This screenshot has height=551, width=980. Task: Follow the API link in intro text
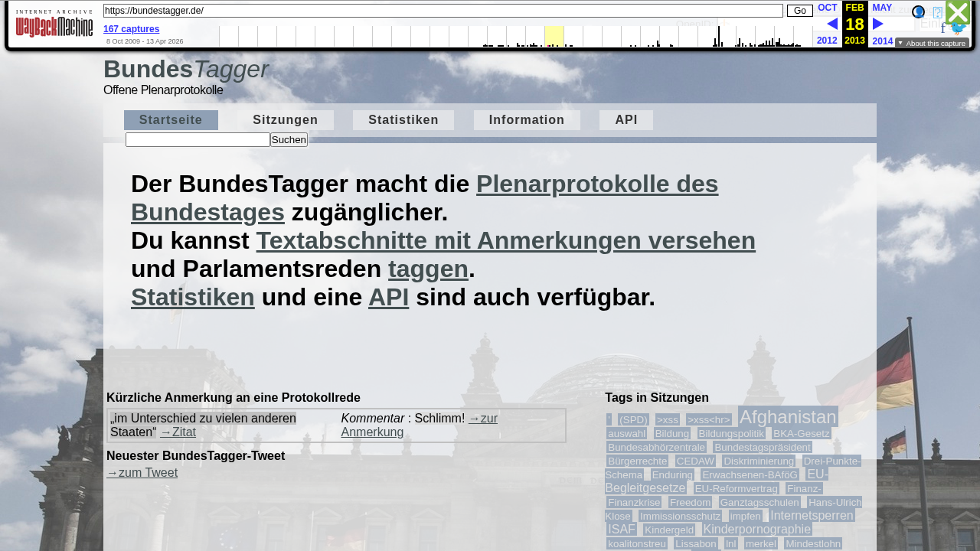coord(388,297)
